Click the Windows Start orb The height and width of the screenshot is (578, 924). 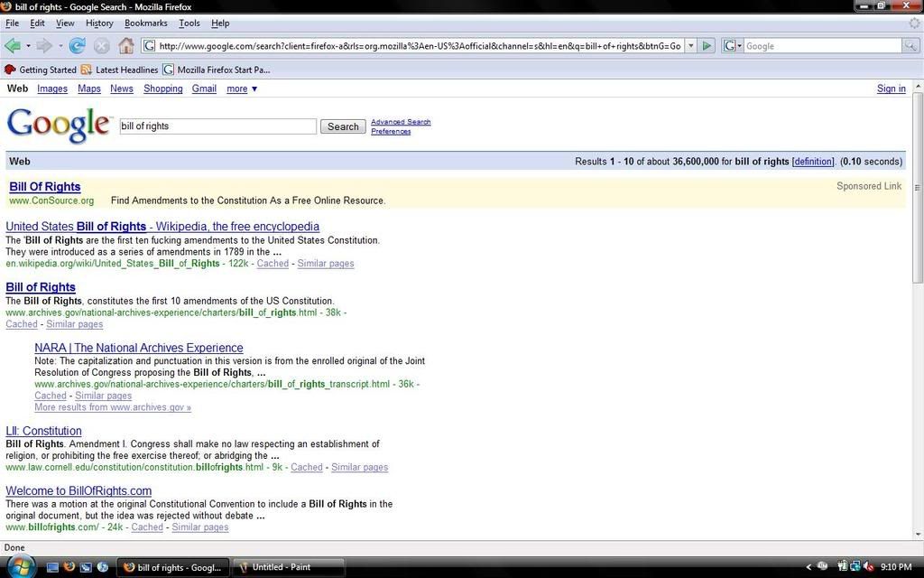(x=20, y=566)
